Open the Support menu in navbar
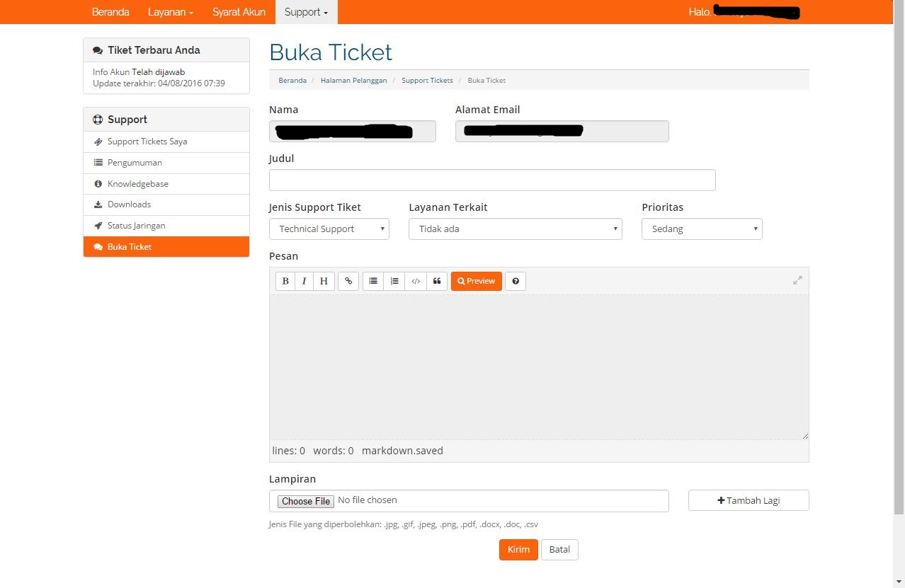This screenshot has height=588, width=905. click(307, 12)
